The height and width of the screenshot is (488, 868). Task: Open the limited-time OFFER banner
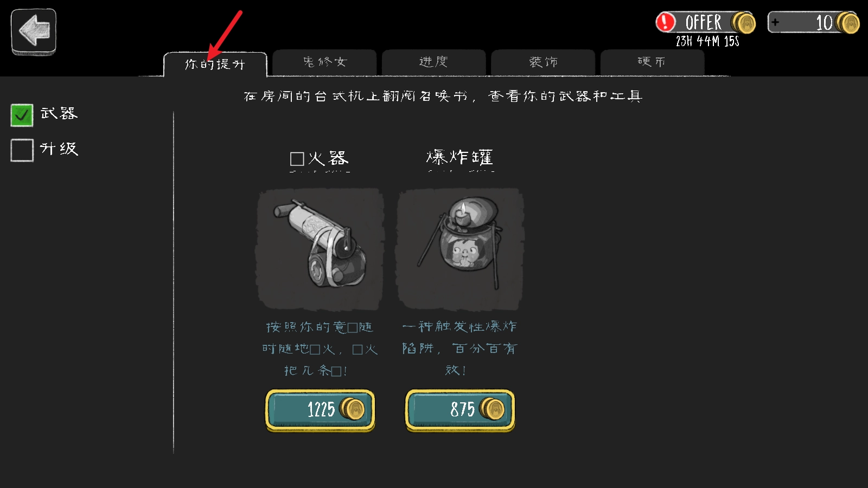pos(705,23)
